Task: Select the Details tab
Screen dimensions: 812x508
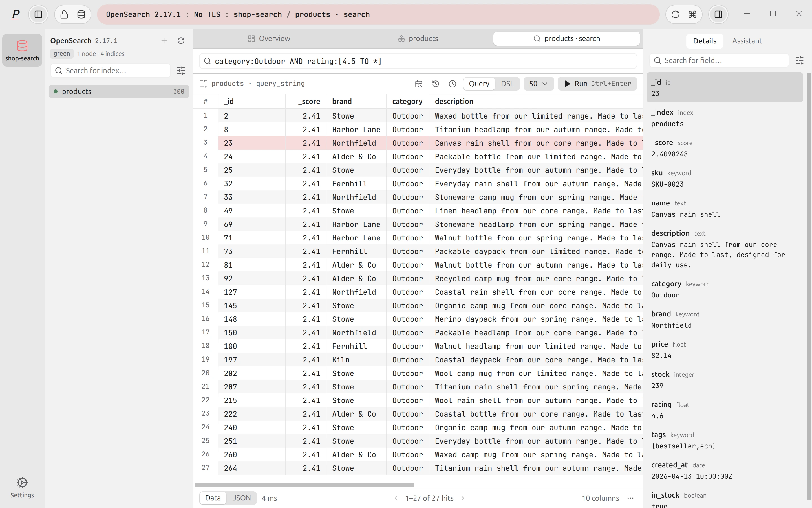Action: [x=705, y=41]
